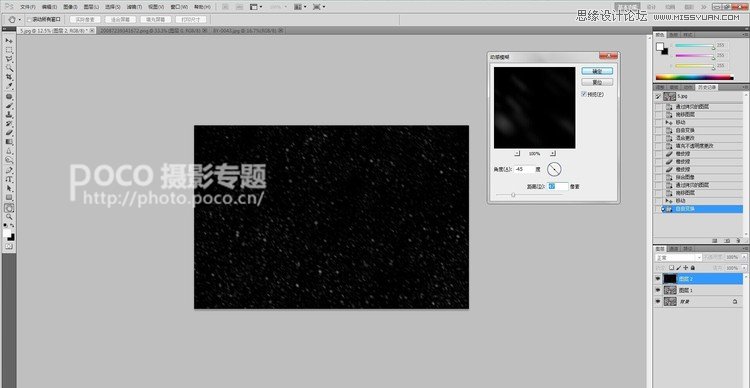Click the angle 角度 input field
750x388 pixels.
pos(524,169)
